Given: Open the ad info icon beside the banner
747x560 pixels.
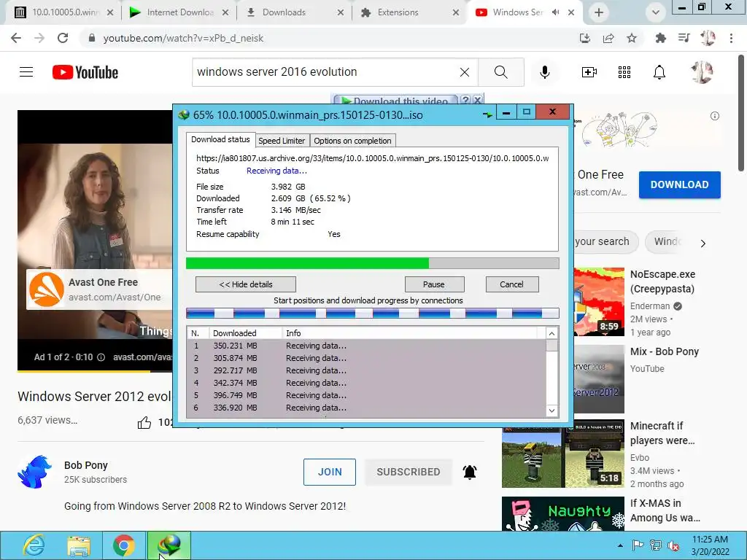Looking at the screenshot, I should 715,116.
